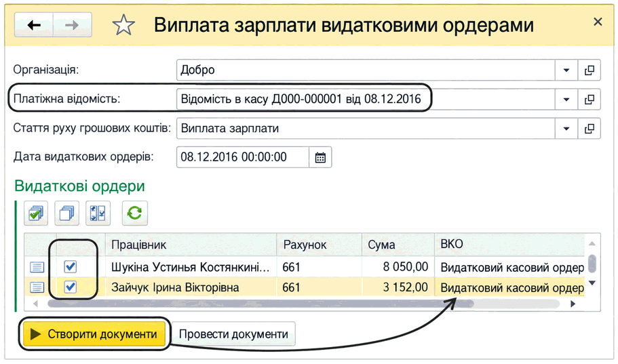Select employee Зайчук Ірина Вікторівна cell
The height and width of the screenshot is (364, 618).
pos(191,287)
